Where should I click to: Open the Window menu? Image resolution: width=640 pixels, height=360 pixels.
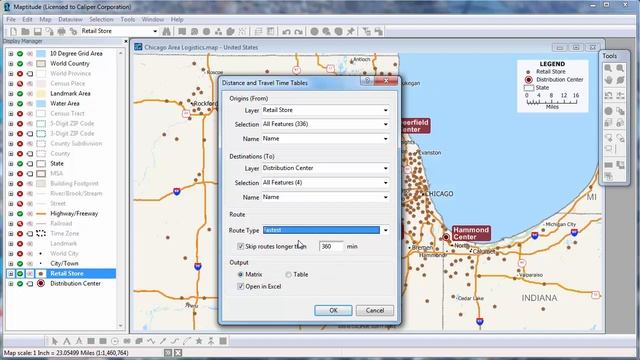[x=153, y=20]
